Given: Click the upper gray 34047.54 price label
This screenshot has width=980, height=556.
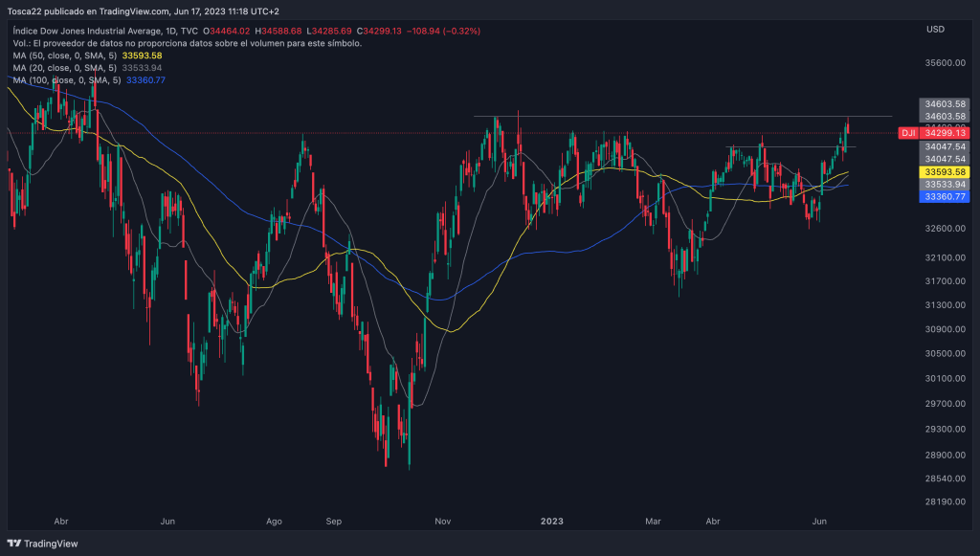Looking at the screenshot, I should click(944, 147).
